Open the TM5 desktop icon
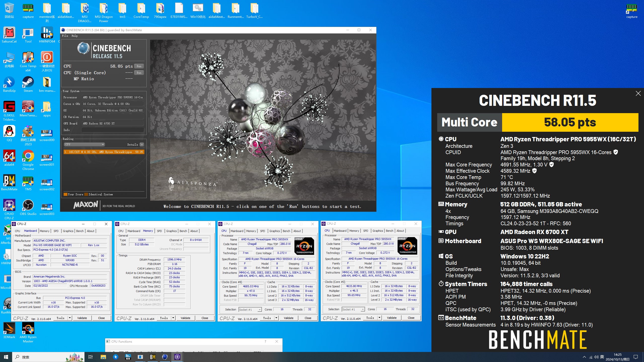 28,183
